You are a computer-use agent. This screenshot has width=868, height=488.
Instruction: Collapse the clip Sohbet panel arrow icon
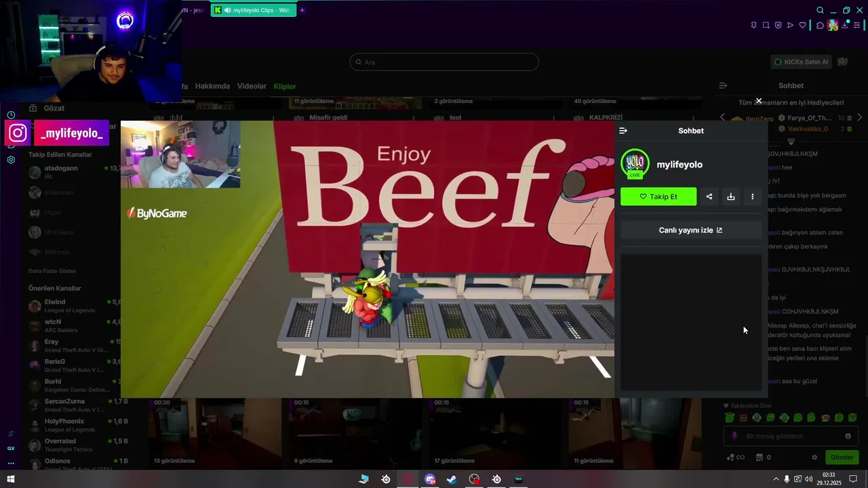623,131
